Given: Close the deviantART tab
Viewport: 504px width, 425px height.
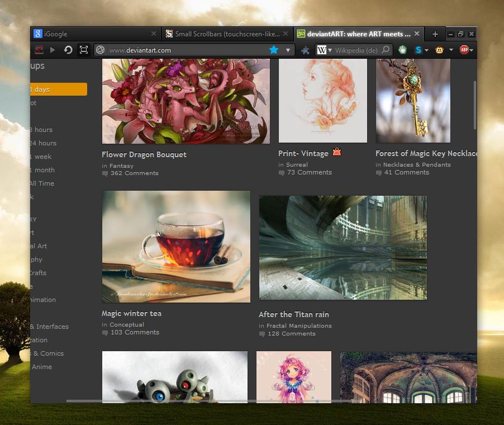Looking at the screenshot, I should [x=417, y=34].
